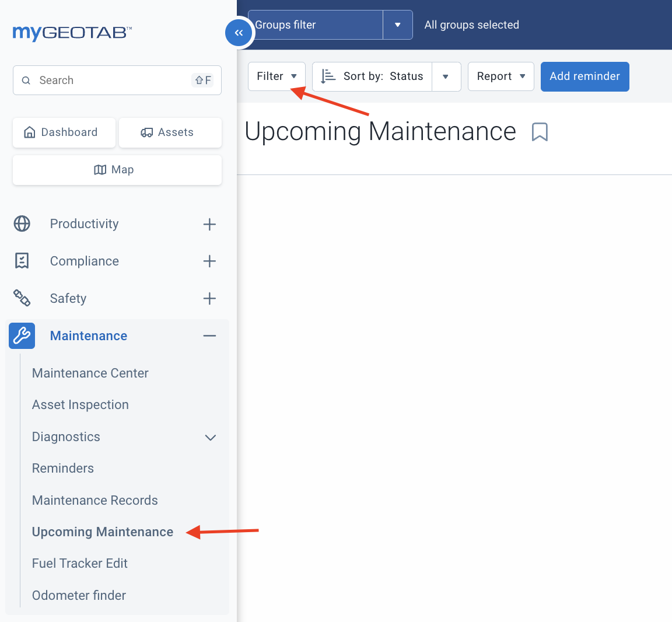Collapse the sidebar with the double-chevron button
The width and height of the screenshot is (672, 622).
coord(239,33)
